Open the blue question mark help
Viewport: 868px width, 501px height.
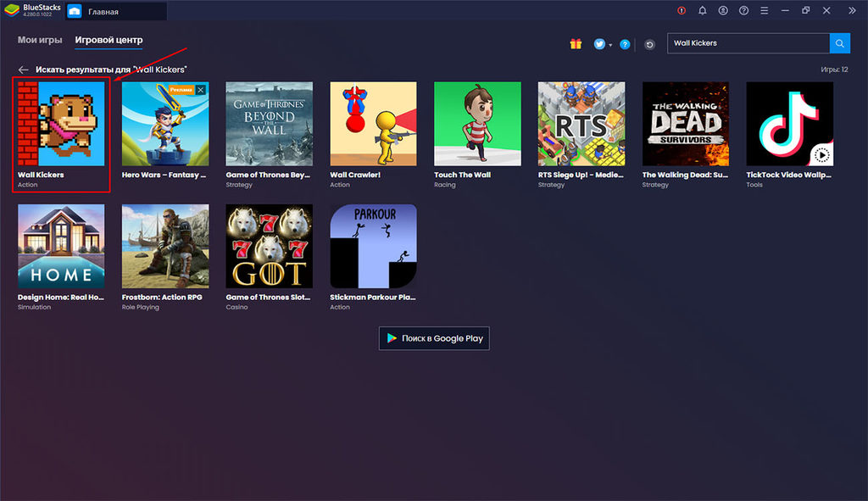coord(625,44)
